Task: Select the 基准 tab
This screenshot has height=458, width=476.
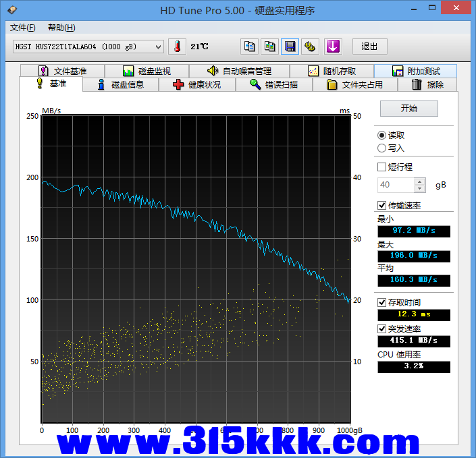Action: [51, 84]
